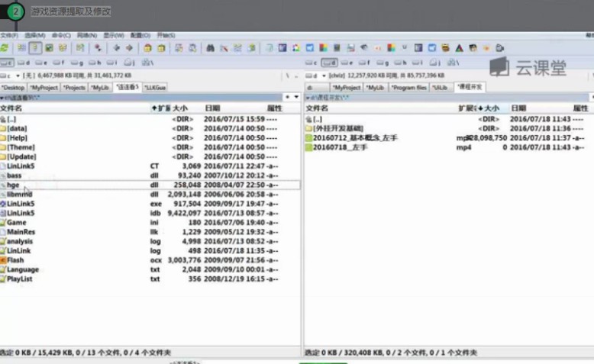Select drive h in right drive bar
Viewport: 594px width, 364px height.
400,63
